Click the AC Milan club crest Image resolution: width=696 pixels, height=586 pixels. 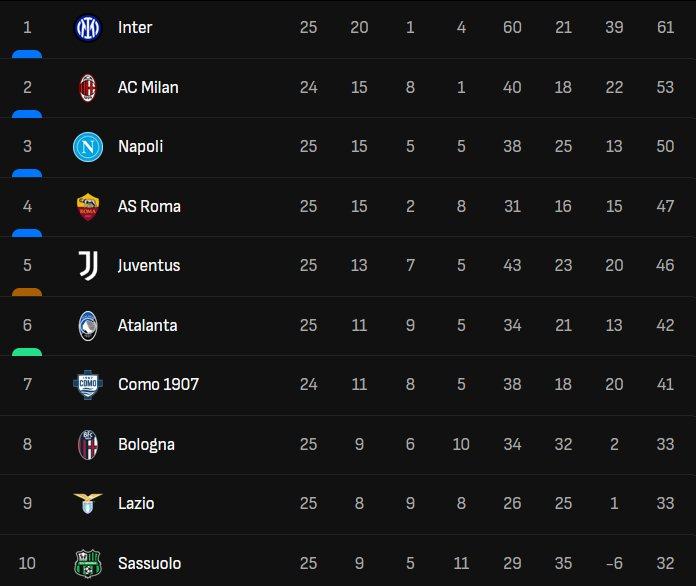point(88,88)
